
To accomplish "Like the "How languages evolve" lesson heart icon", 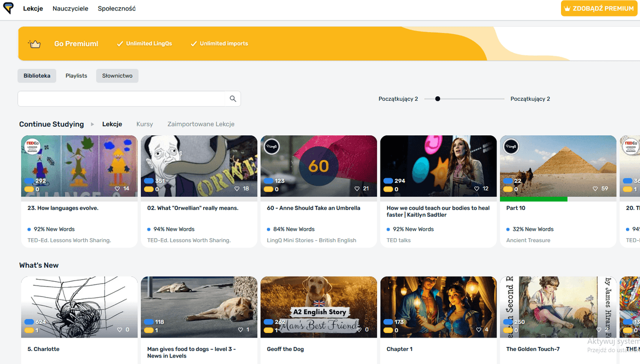I will point(117,189).
